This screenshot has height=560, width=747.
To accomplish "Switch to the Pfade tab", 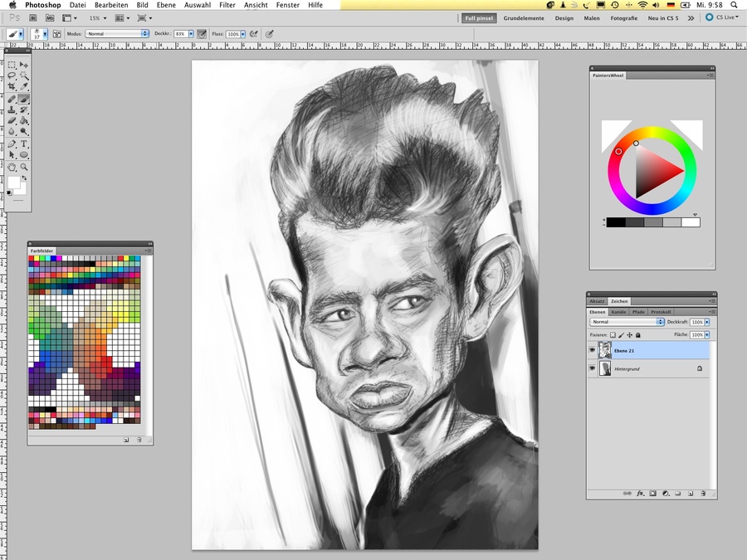I will [638, 312].
